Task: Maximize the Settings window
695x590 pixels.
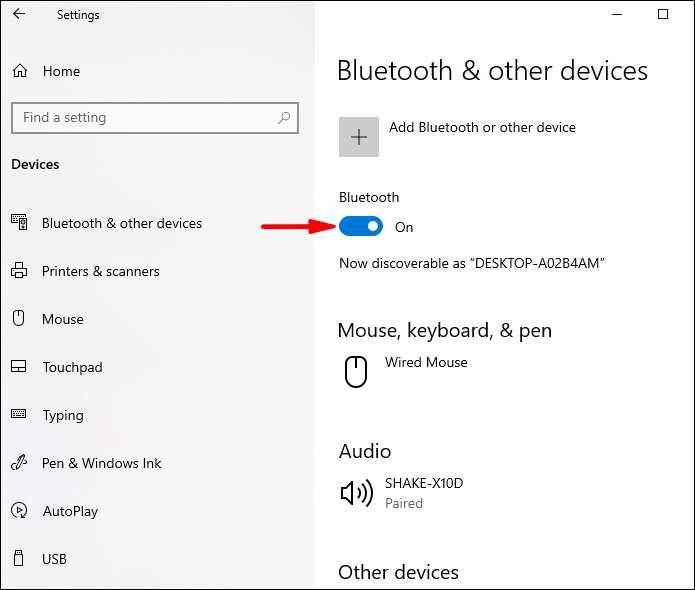Action: [663, 15]
